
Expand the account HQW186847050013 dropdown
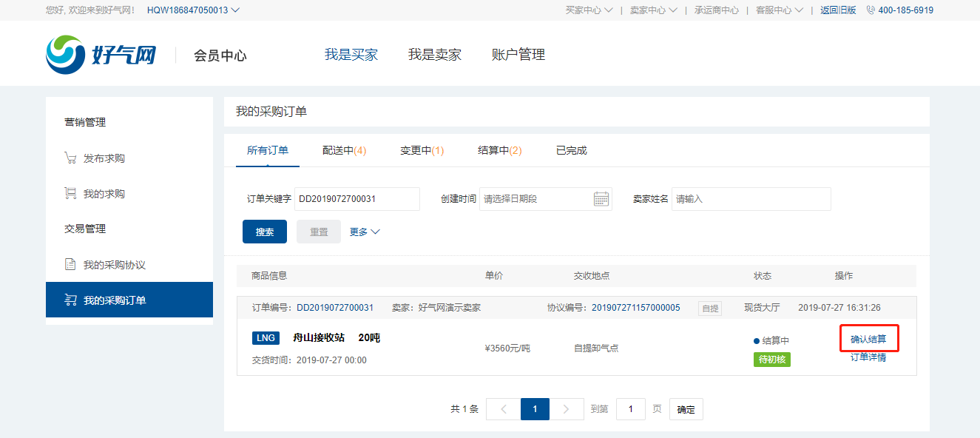pyautogui.click(x=193, y=10)
